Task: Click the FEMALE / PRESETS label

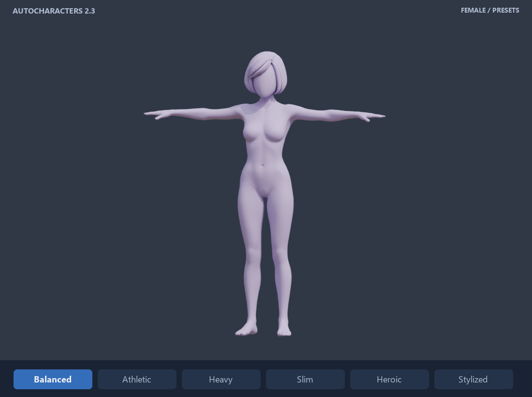Action: [x=490, y=10]
